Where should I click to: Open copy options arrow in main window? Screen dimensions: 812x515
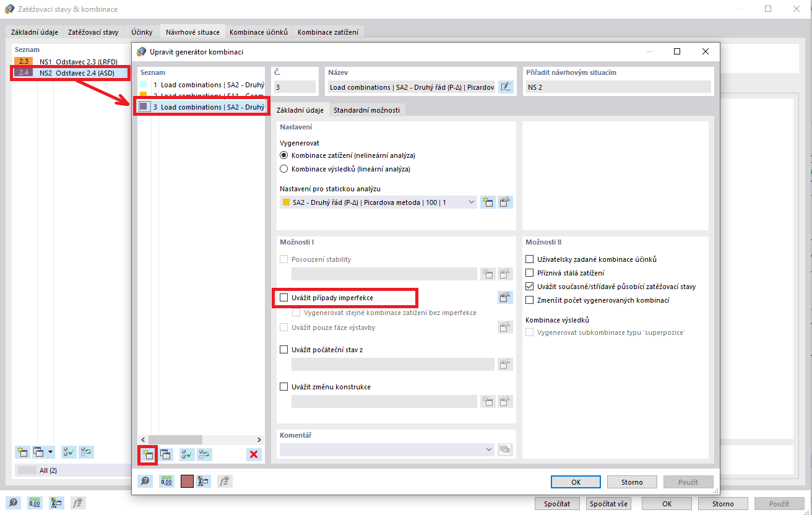(x=51, y=452)
